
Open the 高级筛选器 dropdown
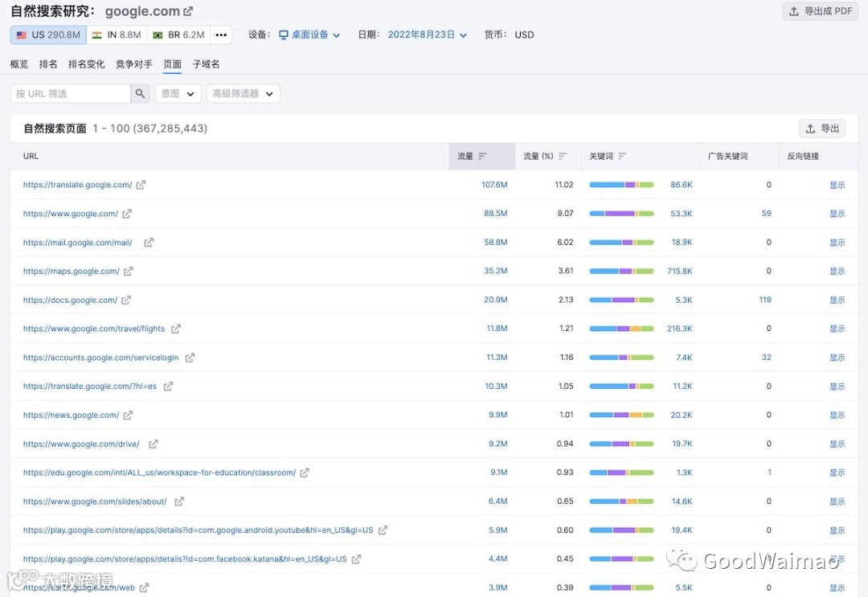(244, 93)
